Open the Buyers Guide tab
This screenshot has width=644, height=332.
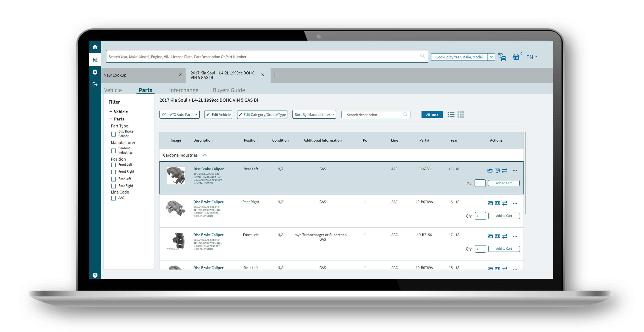(x=229, y=90)
